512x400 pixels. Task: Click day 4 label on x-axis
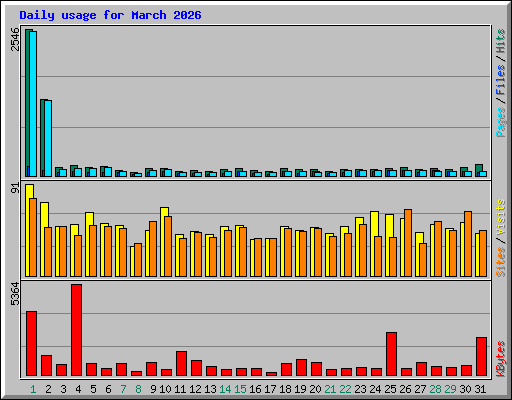tap(78, 389)
